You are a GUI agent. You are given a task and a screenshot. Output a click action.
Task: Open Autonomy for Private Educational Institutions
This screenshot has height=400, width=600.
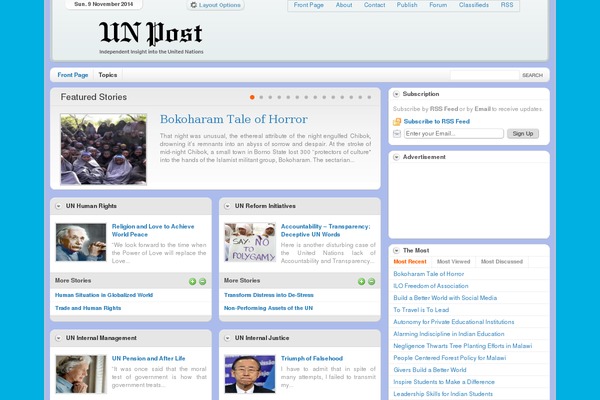pyautogui.click(x=453, y=322)
